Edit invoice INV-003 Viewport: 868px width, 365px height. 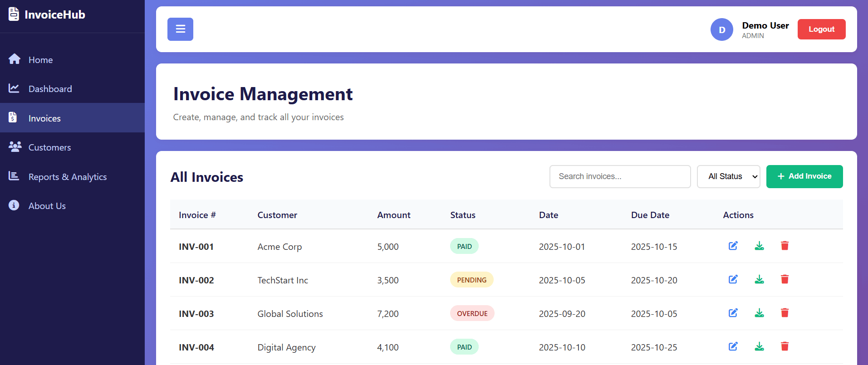pyautogui.click(x=733, y=313)
